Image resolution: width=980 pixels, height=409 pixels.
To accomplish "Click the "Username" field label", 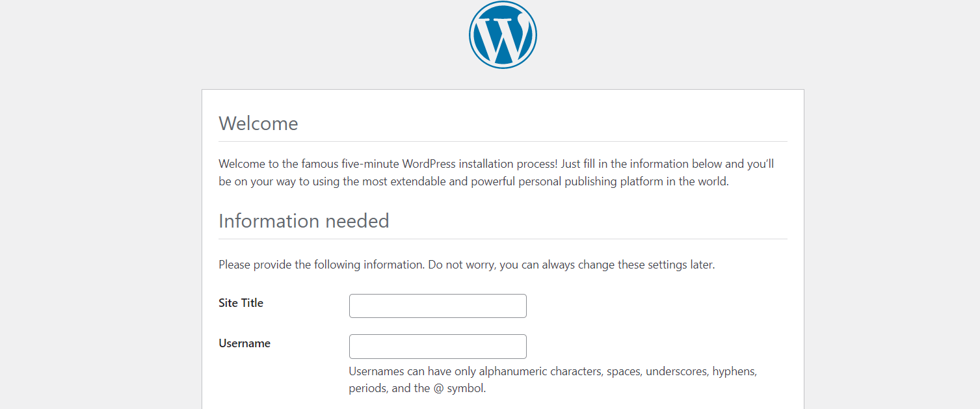I will 245,343.
